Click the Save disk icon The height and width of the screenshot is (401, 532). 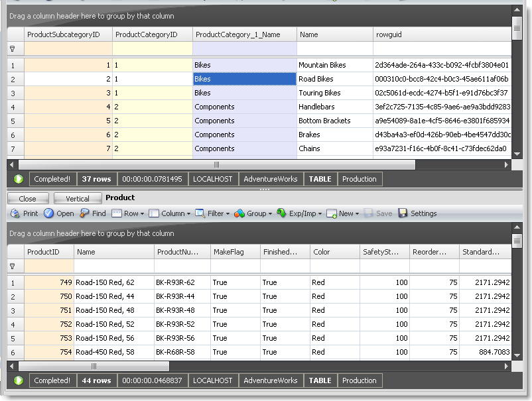[x=368, y=213]
